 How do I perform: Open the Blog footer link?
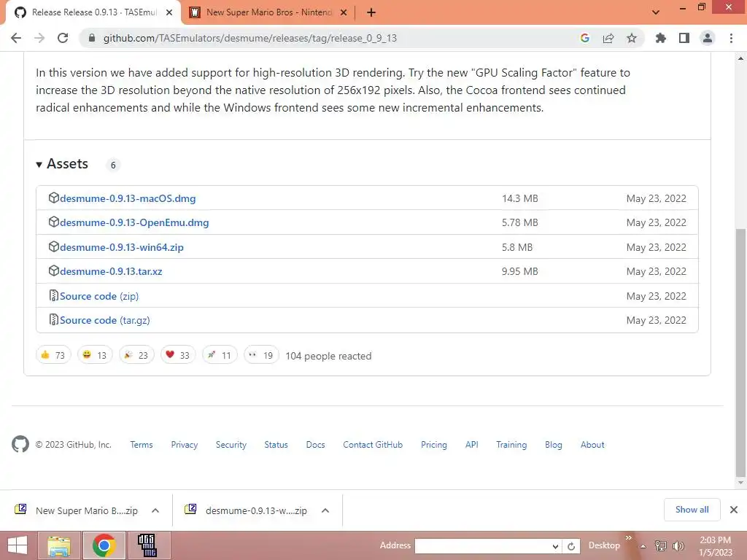pyautogui.click(x=554, y=445)
